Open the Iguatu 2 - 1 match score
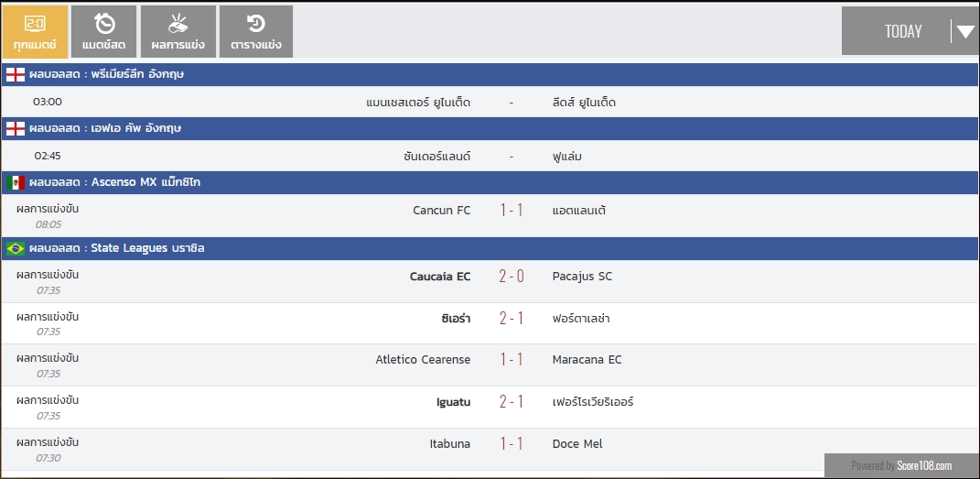Viewport: 980px width, 479px height. coord(512,401)
